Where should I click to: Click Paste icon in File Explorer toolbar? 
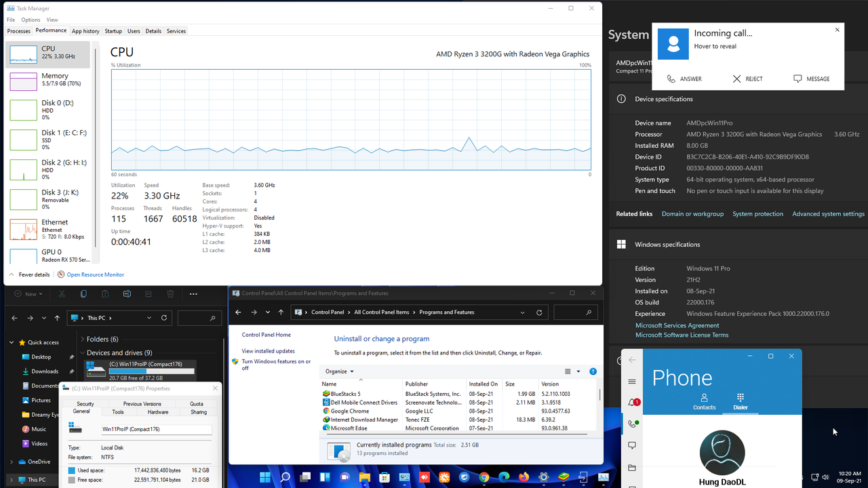(105, 294)
